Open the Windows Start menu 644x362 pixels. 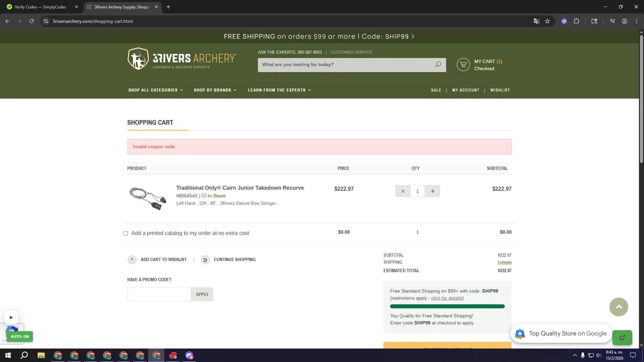8,355
